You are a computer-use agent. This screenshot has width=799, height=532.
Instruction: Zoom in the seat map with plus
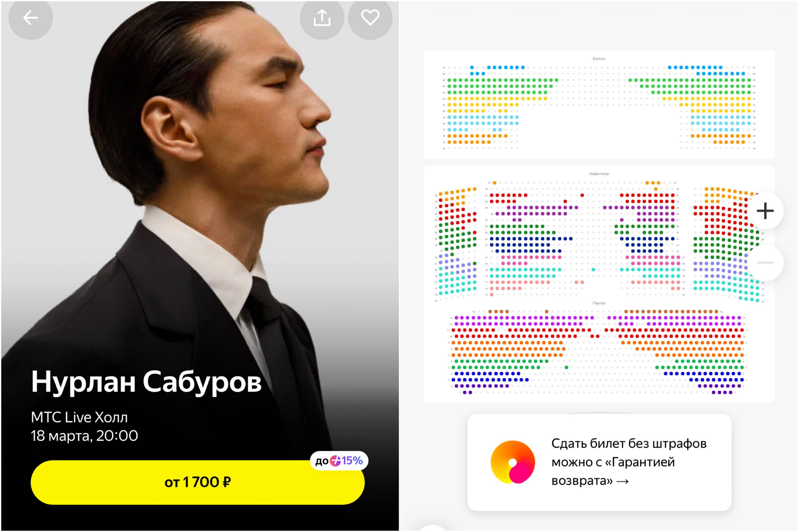[x=765, y=211]
